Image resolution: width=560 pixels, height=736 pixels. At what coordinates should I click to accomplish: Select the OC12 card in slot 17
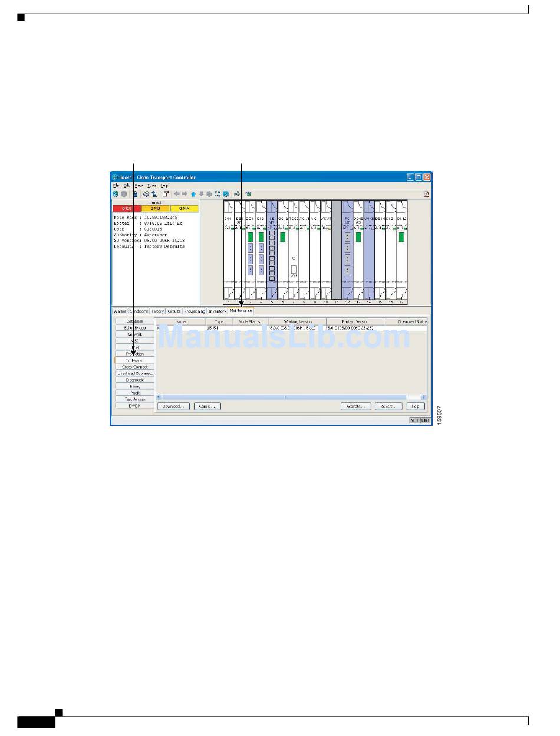coord(401,250)
